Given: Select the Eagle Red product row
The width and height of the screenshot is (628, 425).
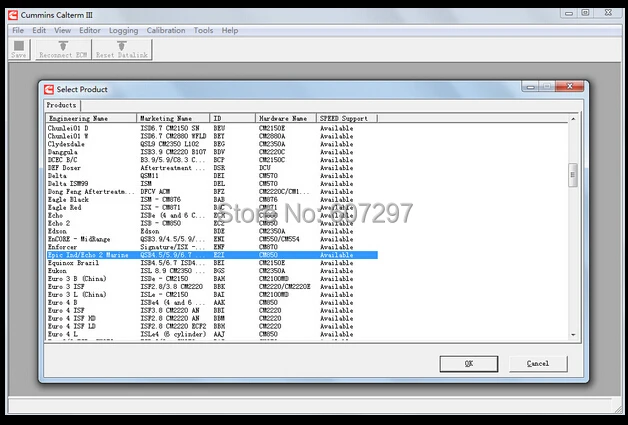Looking at the screenshot, I should (x=212, y=207).
